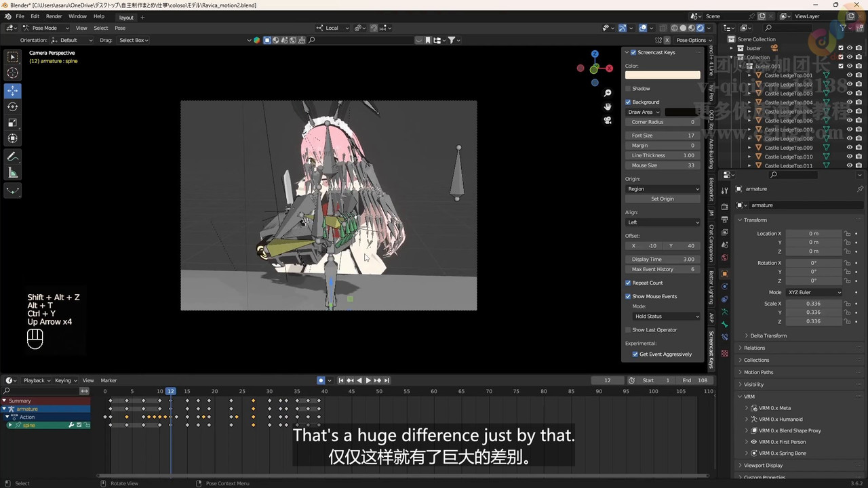Play the animation in reverse
The width and height of the screenshot is (868, 488).
pos(359,380)
